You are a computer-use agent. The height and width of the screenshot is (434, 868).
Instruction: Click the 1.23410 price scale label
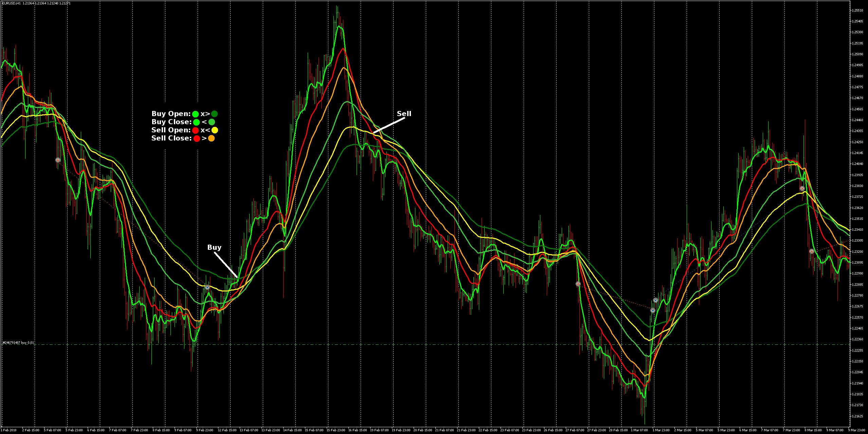(857, 230)
